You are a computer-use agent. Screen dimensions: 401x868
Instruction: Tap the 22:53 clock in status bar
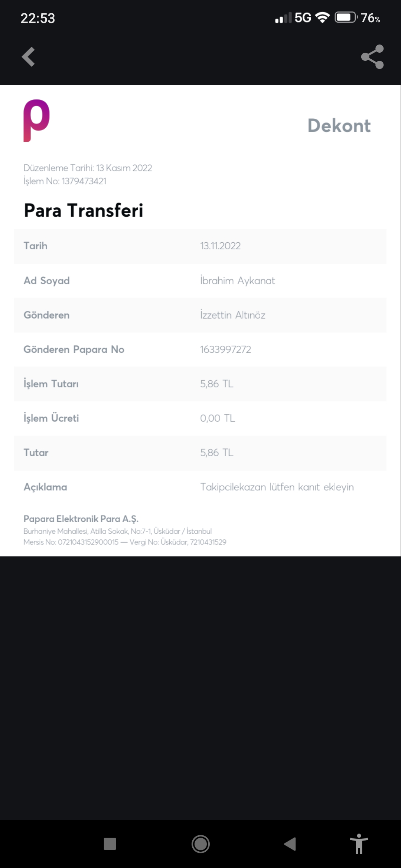coord(38,18)
